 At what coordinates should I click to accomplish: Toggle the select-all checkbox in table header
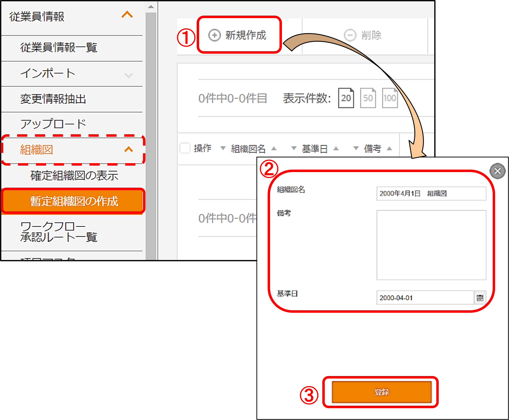(185, 148)
